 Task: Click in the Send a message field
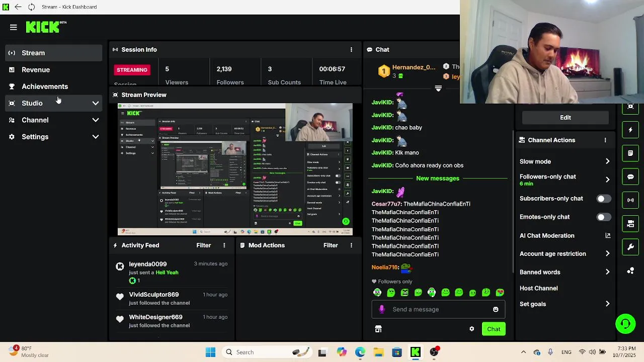[x=438, y=309]
